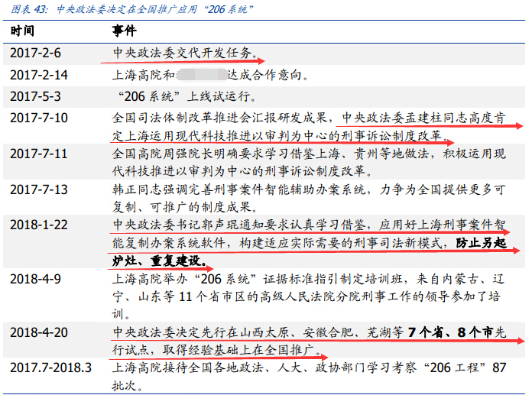
Task: Click the date cell 2017-5-3
Action: (x=35, y=96)
